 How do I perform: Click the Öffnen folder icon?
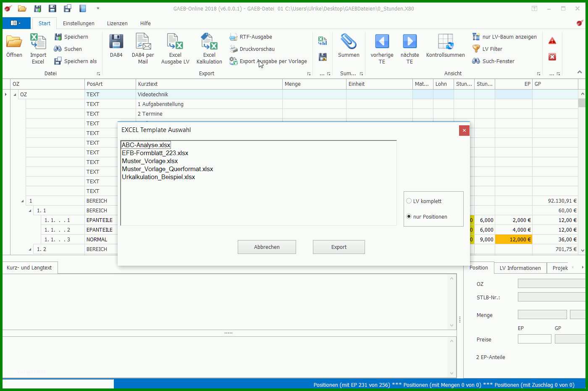click(14, 42)
